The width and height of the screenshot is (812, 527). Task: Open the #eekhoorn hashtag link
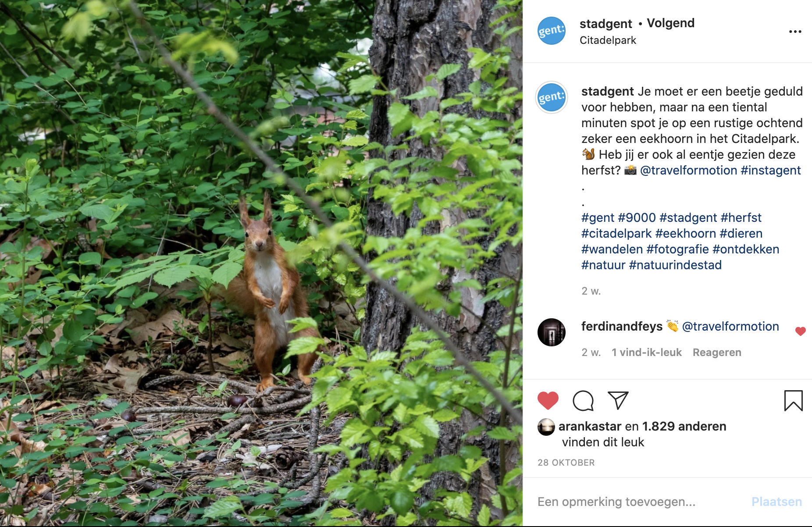[685, 233]
